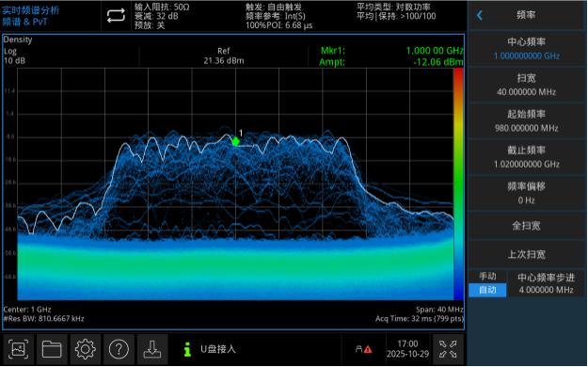Image resolution: width=588 pixels, height=367 pixels.
Task: Edit the 扫宽 40.000000 MHz setting
Action: point(527,85)
